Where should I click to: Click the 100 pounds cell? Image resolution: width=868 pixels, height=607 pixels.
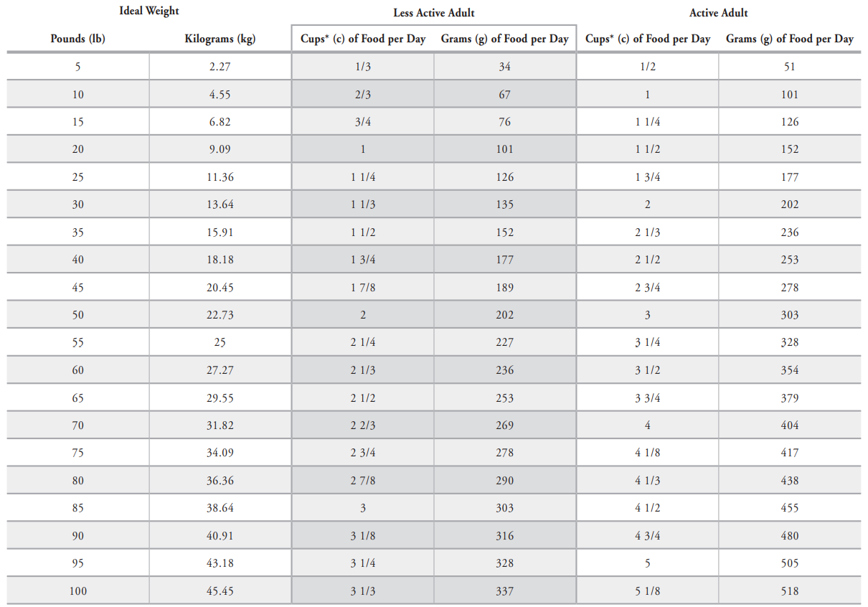[x=77, y=591]
